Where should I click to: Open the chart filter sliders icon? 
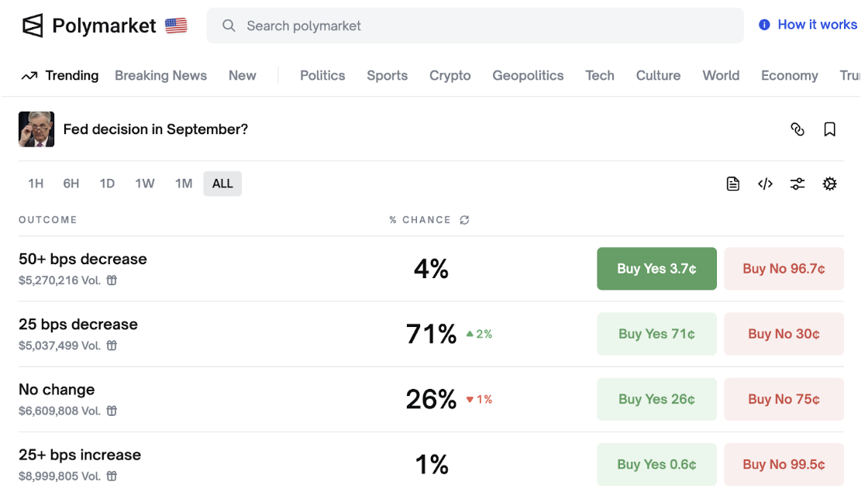click(x=797, y=184)
